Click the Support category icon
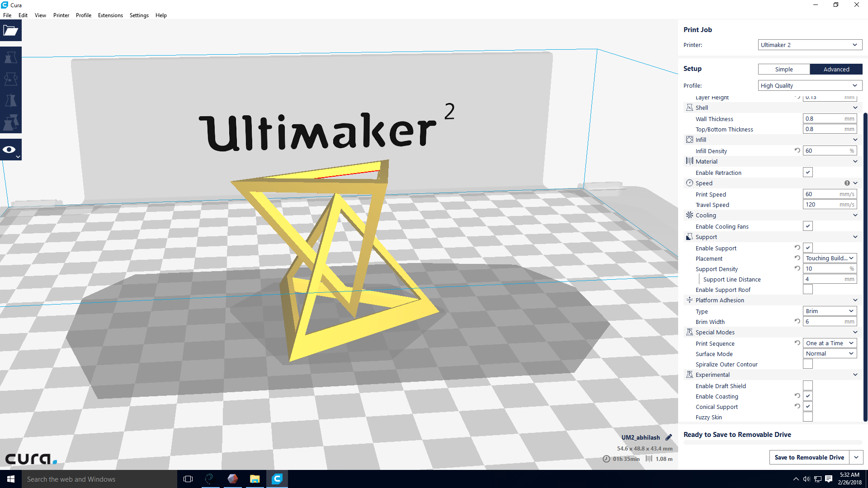Viewport: 868px width, 488px height. pyautogui.click(x=689, y=237)
